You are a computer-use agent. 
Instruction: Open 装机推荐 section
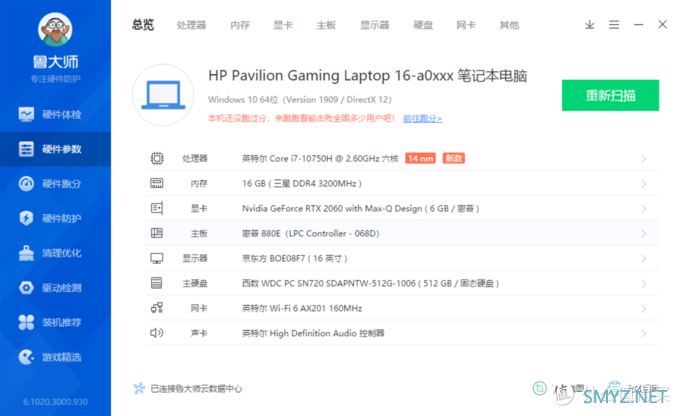pyautogui.click(x=55, y=322)
